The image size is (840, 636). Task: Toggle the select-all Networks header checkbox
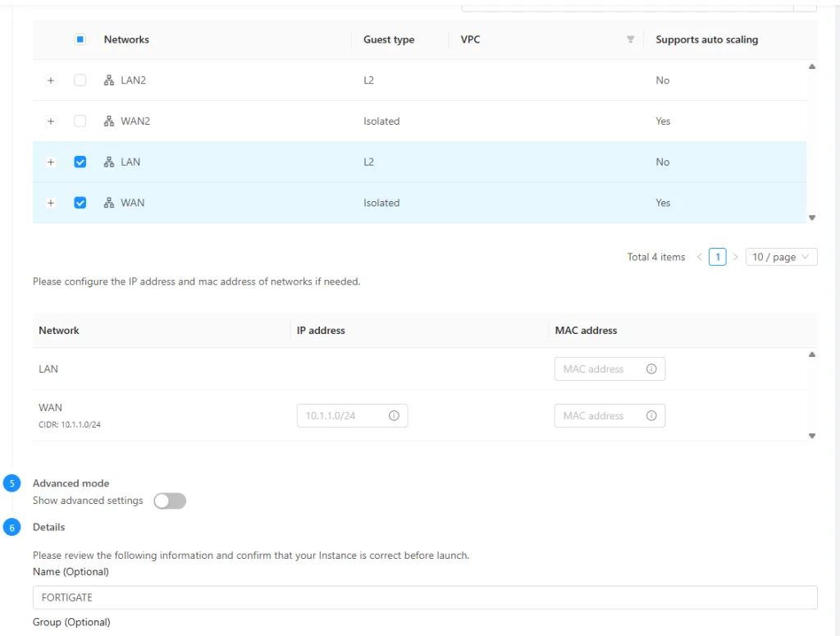point(80,39)
